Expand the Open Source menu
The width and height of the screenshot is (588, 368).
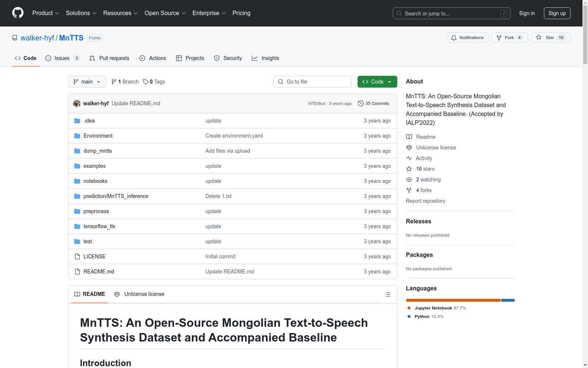point(165,13)
